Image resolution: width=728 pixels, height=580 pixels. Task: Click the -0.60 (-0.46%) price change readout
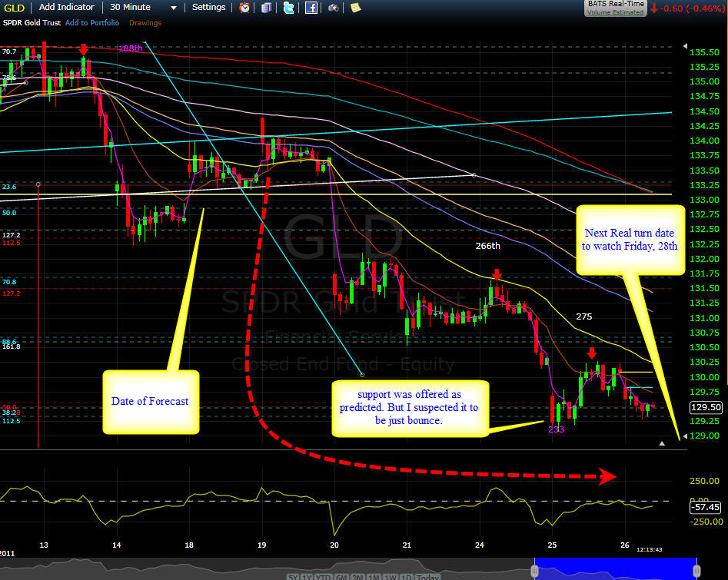[x=688, y=8]
